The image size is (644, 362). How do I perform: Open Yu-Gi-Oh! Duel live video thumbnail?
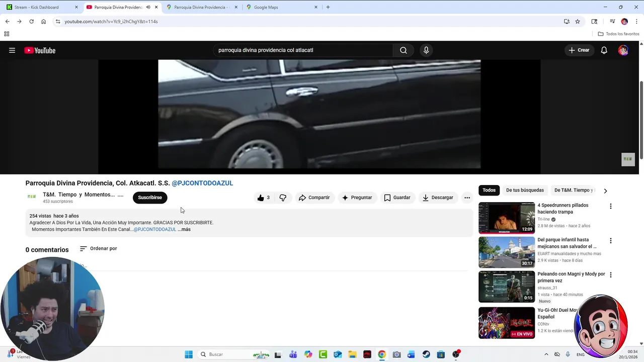tap(507, 323)
